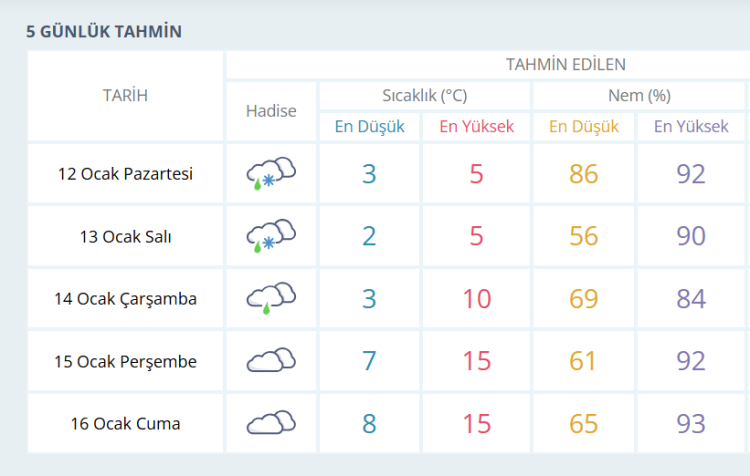This screenshot has width=750, height=476.
Task: Select the 16 Ocak Cuma date cell
Action: tap(125, 423)
